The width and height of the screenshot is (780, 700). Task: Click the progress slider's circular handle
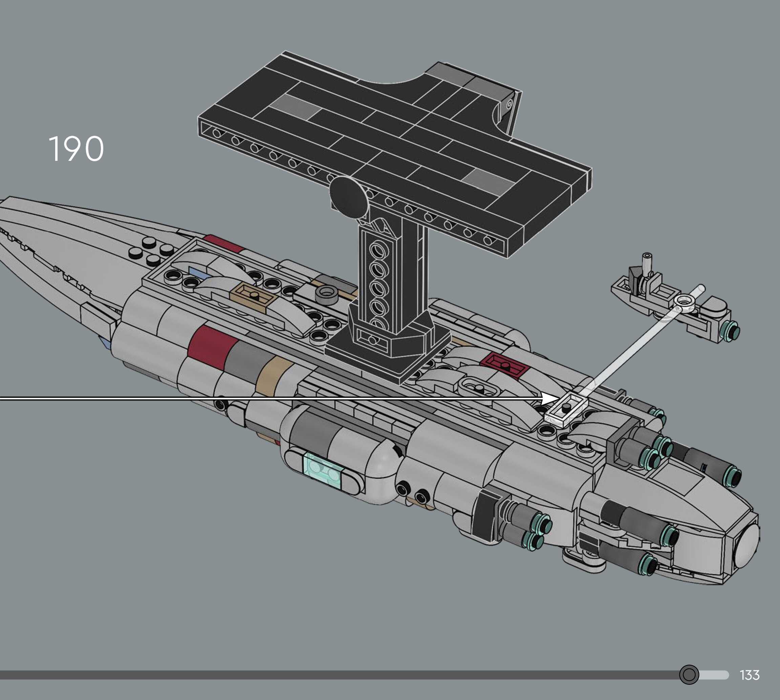689,675
